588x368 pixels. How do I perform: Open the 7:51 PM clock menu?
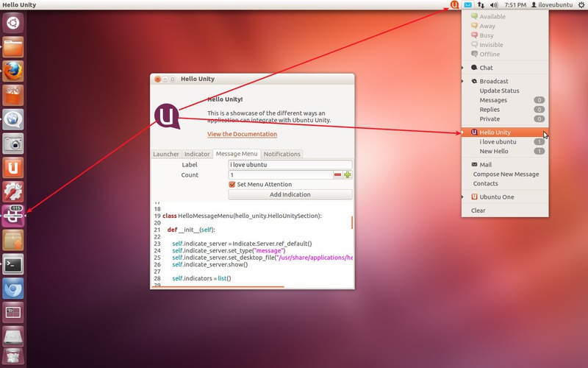[x=515, y=5]
